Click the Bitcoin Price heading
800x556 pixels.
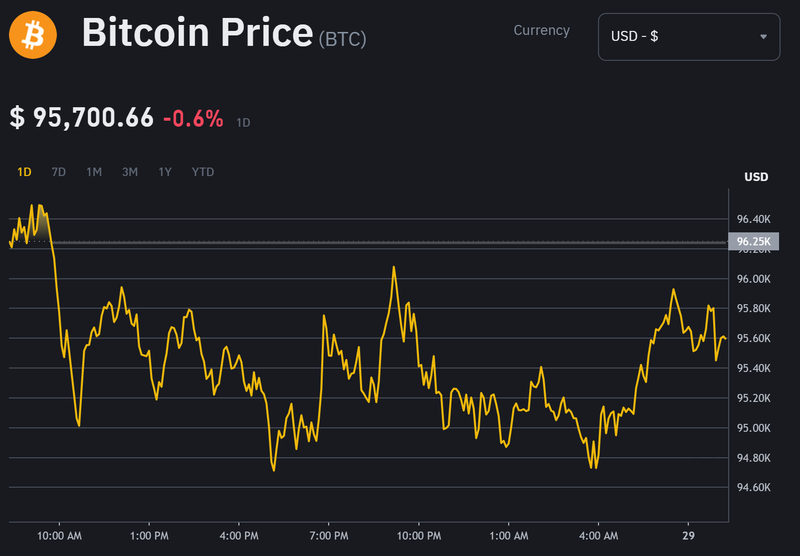pyautogui.click(x=197, y=34)
